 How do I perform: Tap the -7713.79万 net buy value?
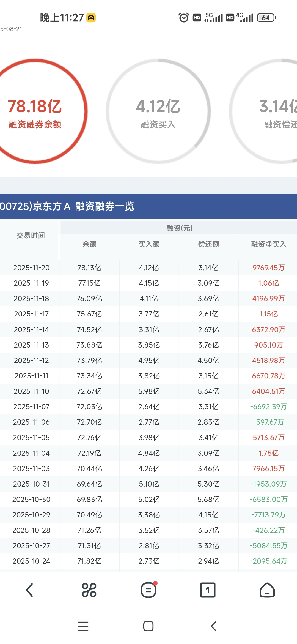point(269,515)
